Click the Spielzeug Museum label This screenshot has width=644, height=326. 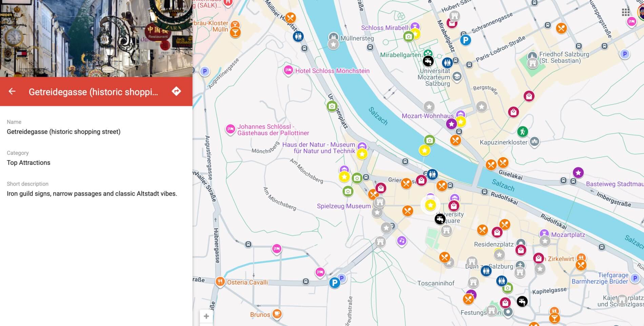tap(343, 206)
